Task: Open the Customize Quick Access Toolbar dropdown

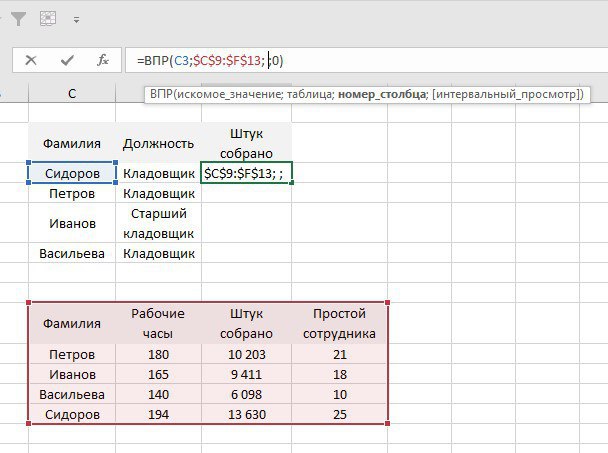Action: point(76,20)
